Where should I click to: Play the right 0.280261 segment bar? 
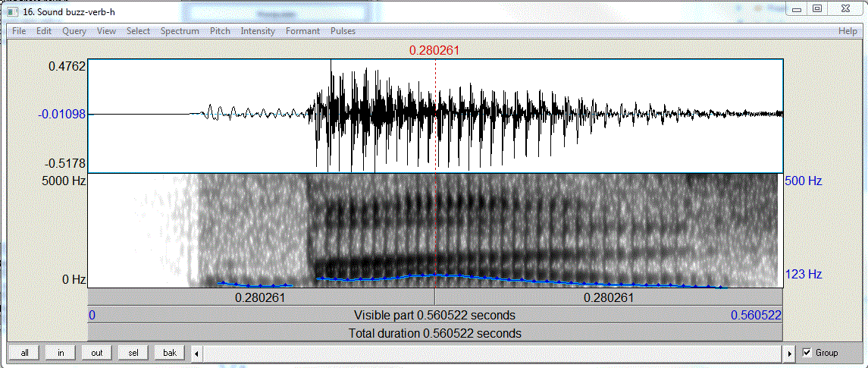pos(609,297)
